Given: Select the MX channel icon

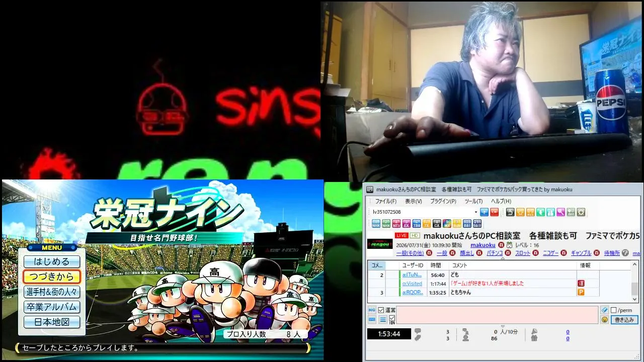Looking at the screenshot, I should pyautogui.click(x=447, y=224).
